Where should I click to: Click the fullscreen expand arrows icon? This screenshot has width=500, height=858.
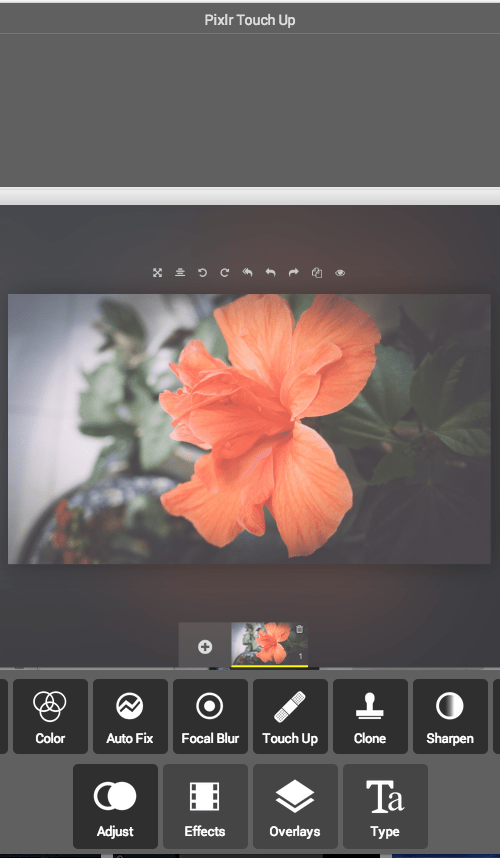(x=158, y=273)
